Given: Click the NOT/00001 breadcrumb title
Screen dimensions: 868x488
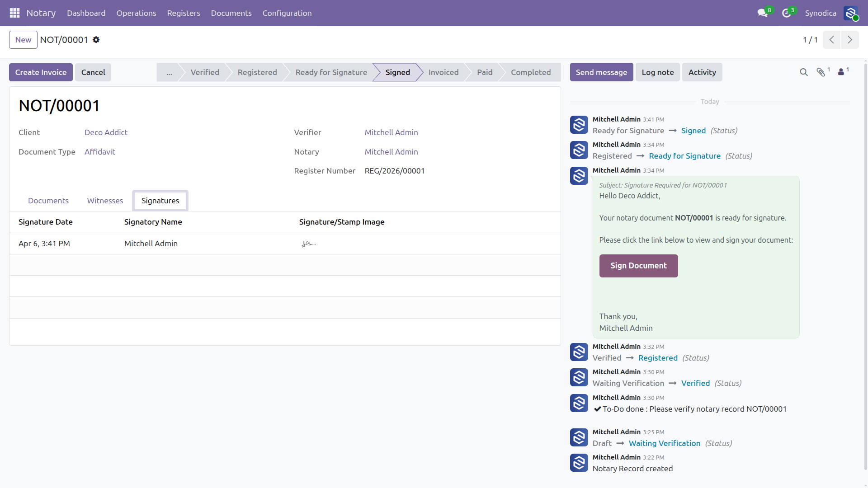Looking at the screenshot, I should [64, 40].
